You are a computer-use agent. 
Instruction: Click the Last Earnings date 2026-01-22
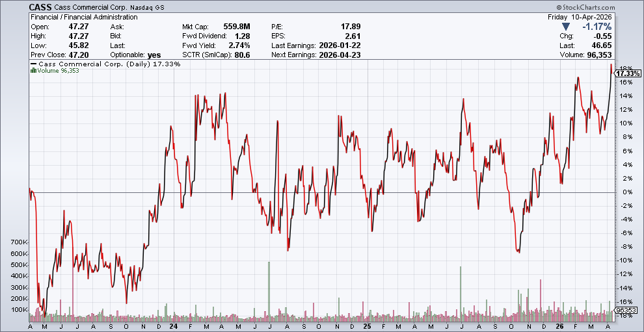340,45
